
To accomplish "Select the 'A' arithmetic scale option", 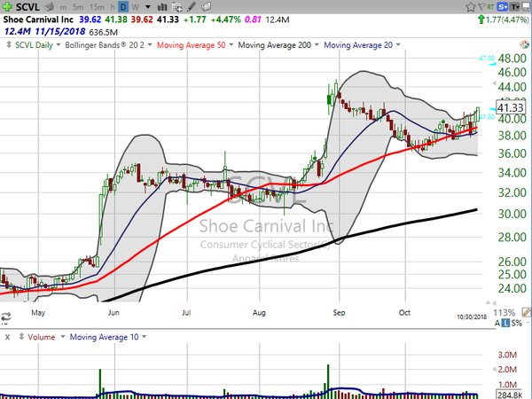I will [x=497, y=324].
